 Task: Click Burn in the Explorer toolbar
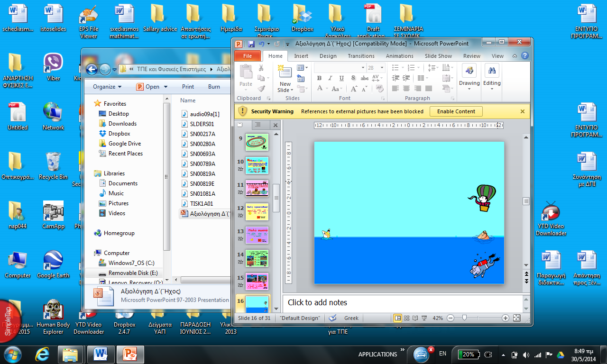[214, 87]
